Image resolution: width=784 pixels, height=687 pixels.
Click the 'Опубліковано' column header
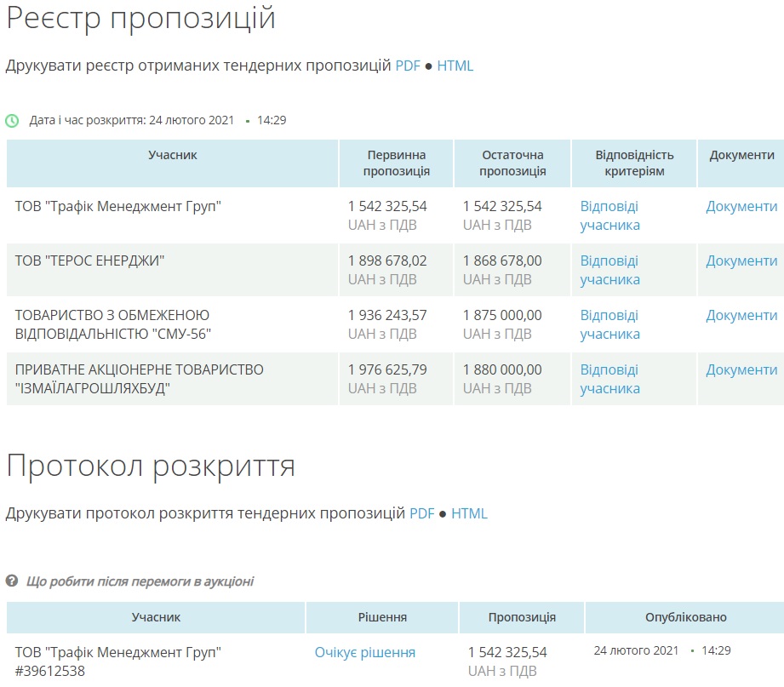[x=684, y=617]
